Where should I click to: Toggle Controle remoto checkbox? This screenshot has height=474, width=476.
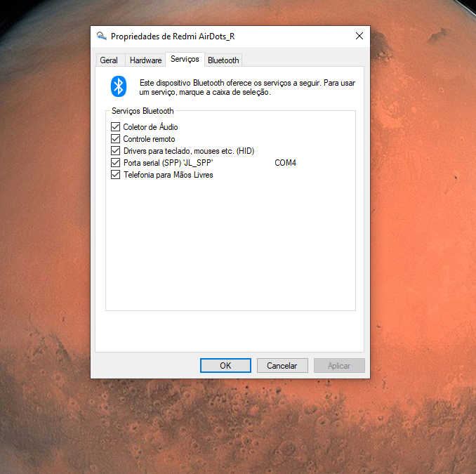[115, 139]
